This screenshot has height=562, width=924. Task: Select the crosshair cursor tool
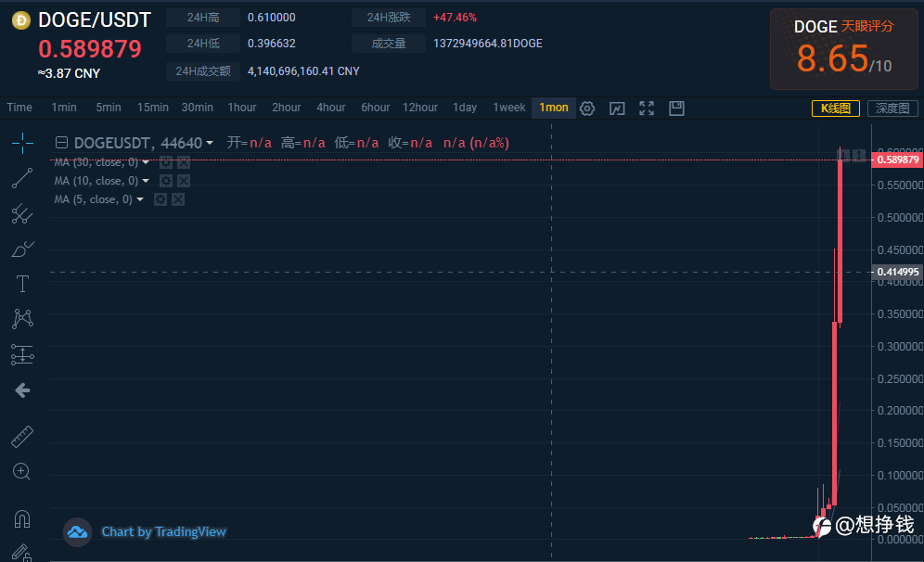[x=22, y=143]
